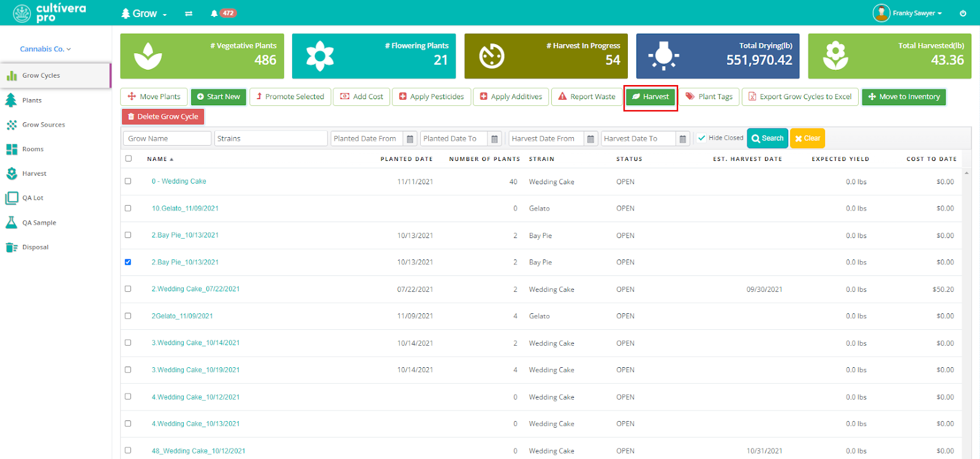Open Harvest in the sidebar
The width and height of the screenshot is (980, 459).
(34, 174)
